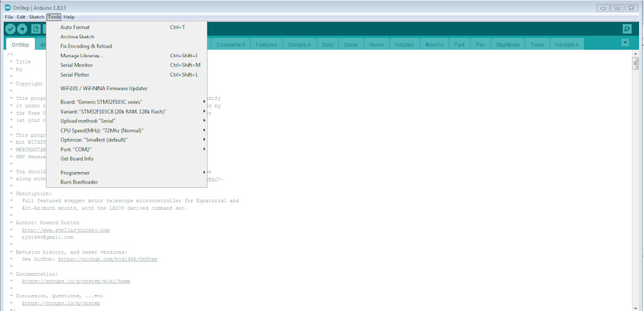This screenshot has height=311, width=644.
Task: Expand the Board Generic STM32F103C series submenu
Action: [126, 102]
